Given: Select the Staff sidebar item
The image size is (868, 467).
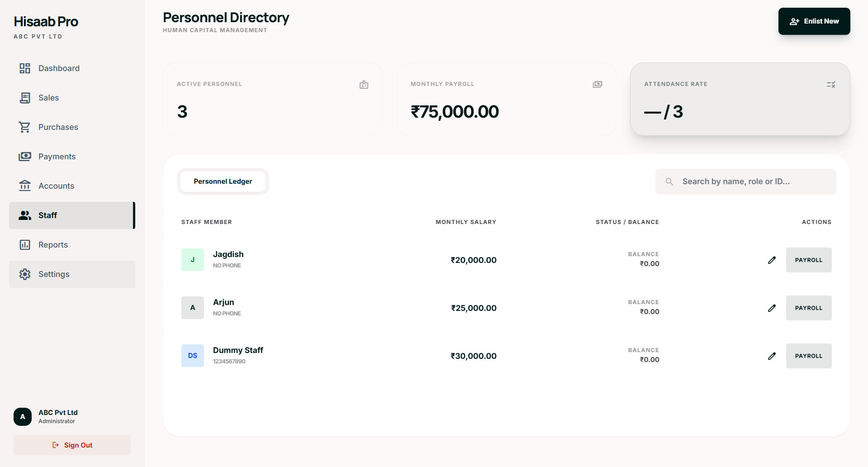Looking at the screenshot, I should (x=72, y=215).
